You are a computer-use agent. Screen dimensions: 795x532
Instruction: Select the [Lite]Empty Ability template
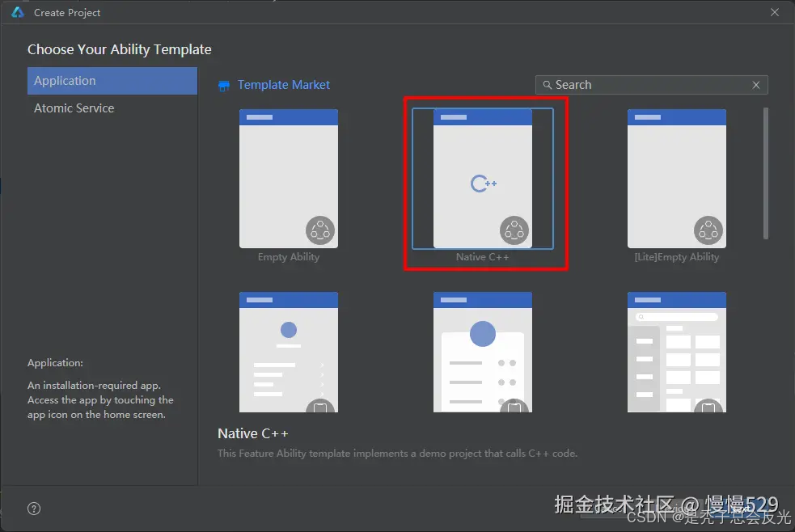[x=677, y=178]
